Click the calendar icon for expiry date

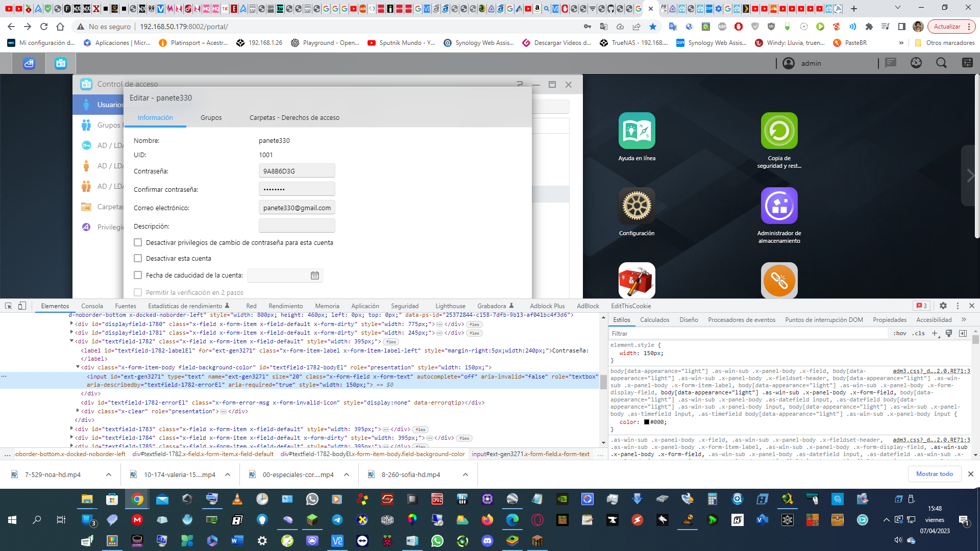click(315, 275)
